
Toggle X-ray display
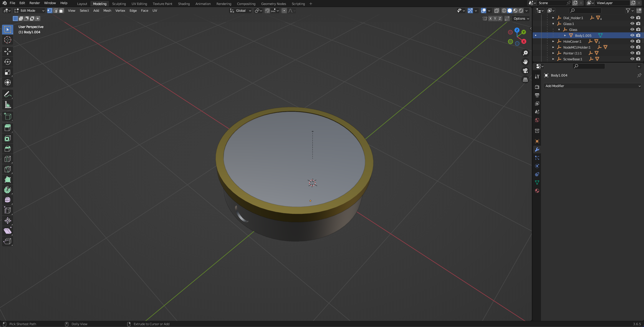tap(496, 11)
